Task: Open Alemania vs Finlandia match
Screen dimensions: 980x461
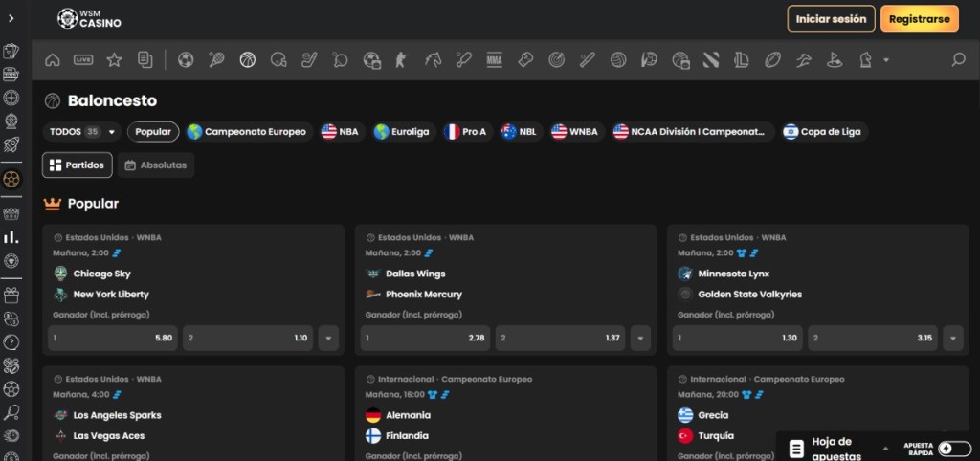Action: click(505, 413)
